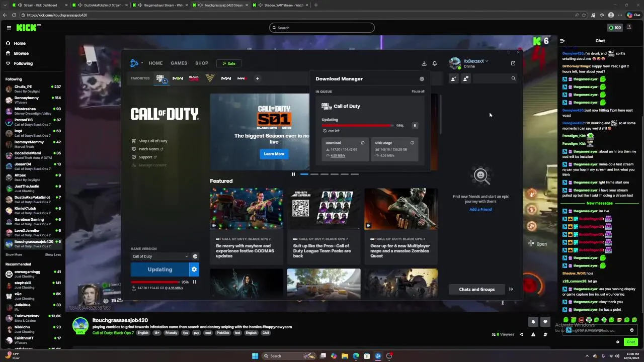Open the Patch Notes link

pos(147,149)
